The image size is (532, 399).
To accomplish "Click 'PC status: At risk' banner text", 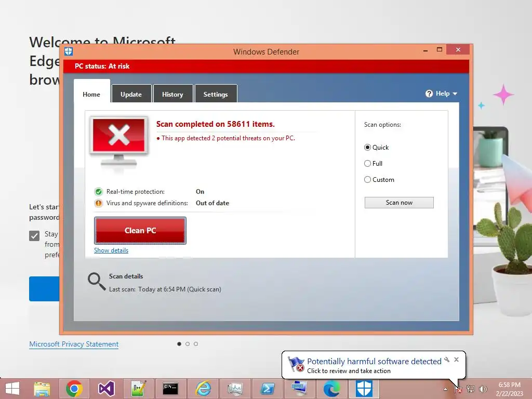I will tap(102, 66).
